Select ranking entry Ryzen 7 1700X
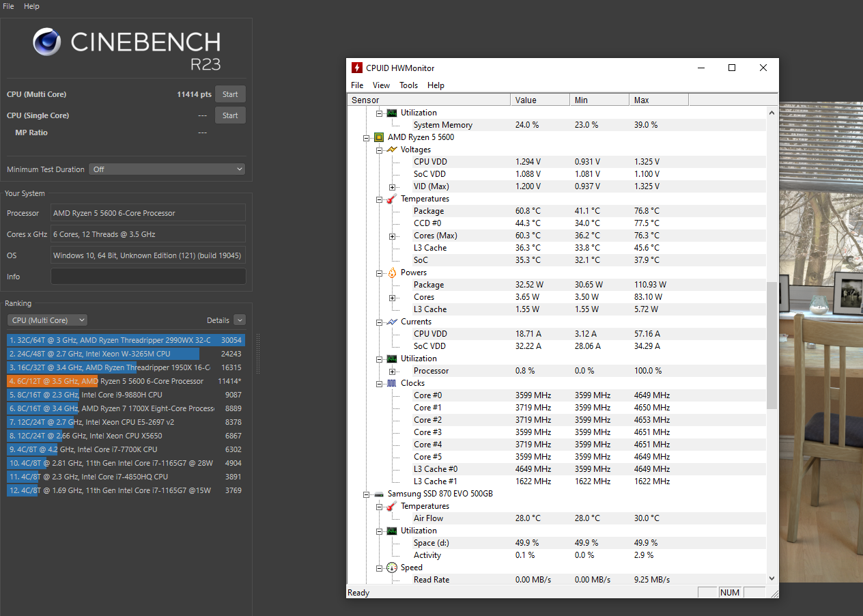The height and width of the screenshot is (616, 863). tap(126, 408)
